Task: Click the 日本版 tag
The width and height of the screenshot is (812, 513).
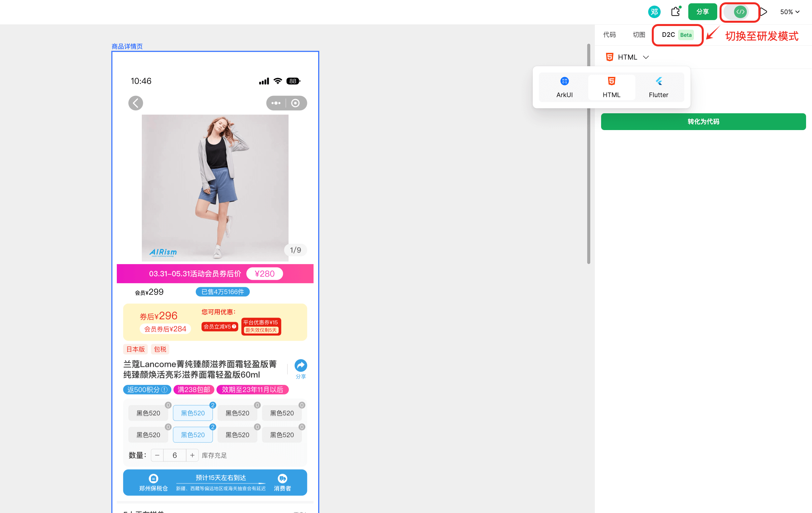Action: coord(136,349)
